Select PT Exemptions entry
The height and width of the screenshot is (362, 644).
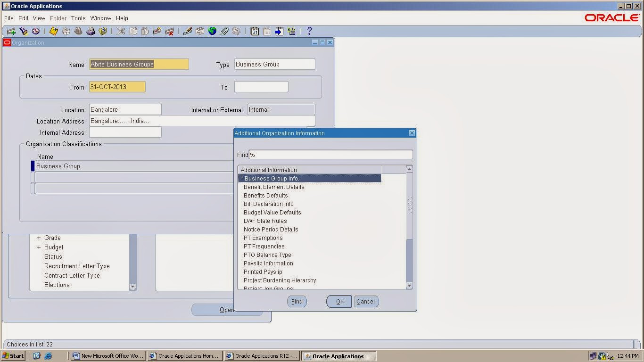[x=263, y=238]
